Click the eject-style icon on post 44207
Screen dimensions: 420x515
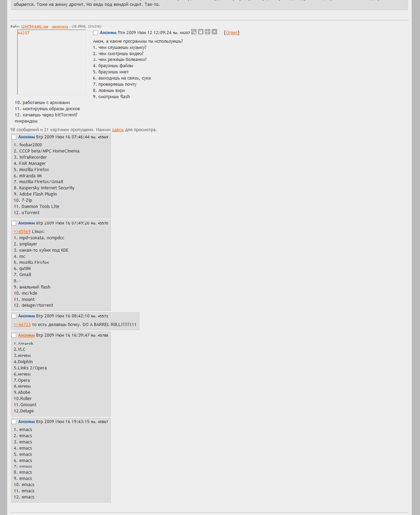click(214, 32)
